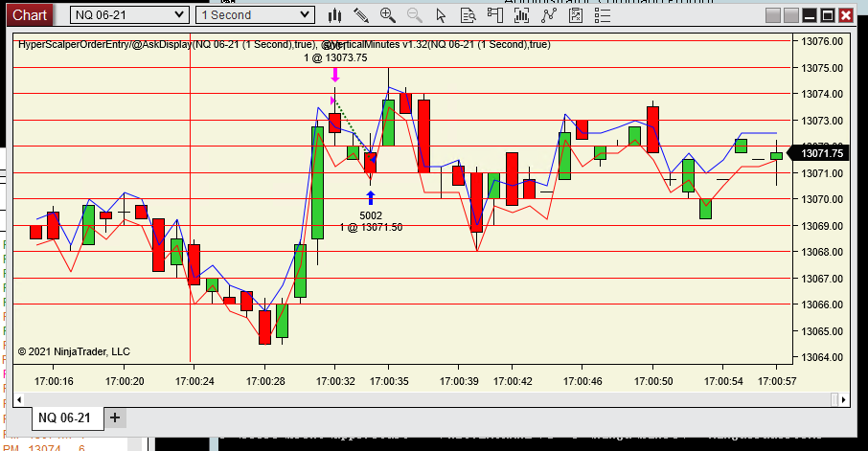The height and width of the screenshot is (451, 868).
Task: Click the 17:00:46 time axis label
Action: (582, 381)
